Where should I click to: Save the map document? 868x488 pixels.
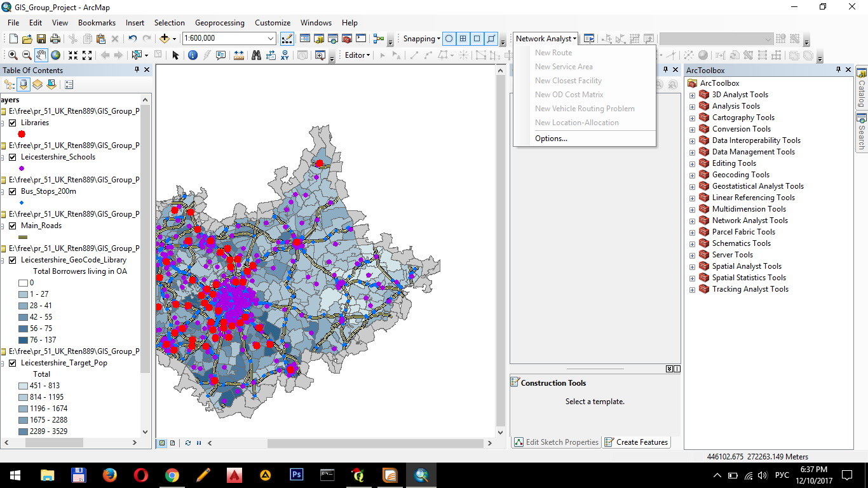click(x=41, y=39)
